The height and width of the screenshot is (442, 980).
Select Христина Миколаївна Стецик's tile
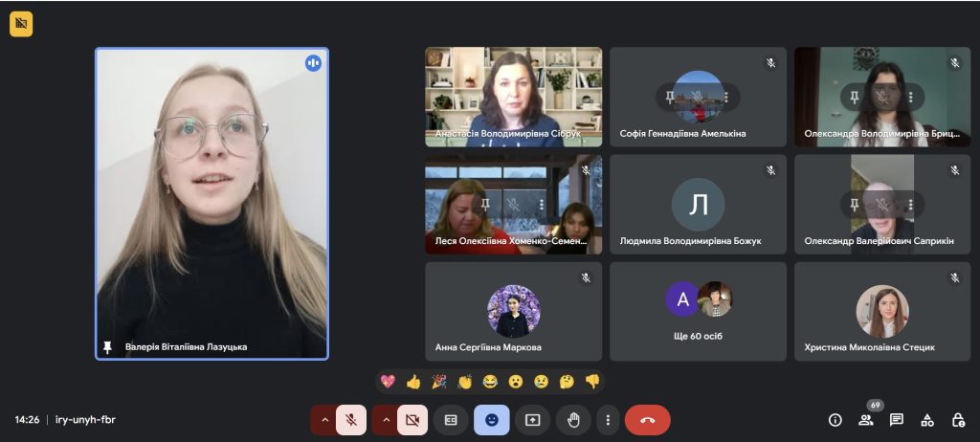tap(882, 312)
